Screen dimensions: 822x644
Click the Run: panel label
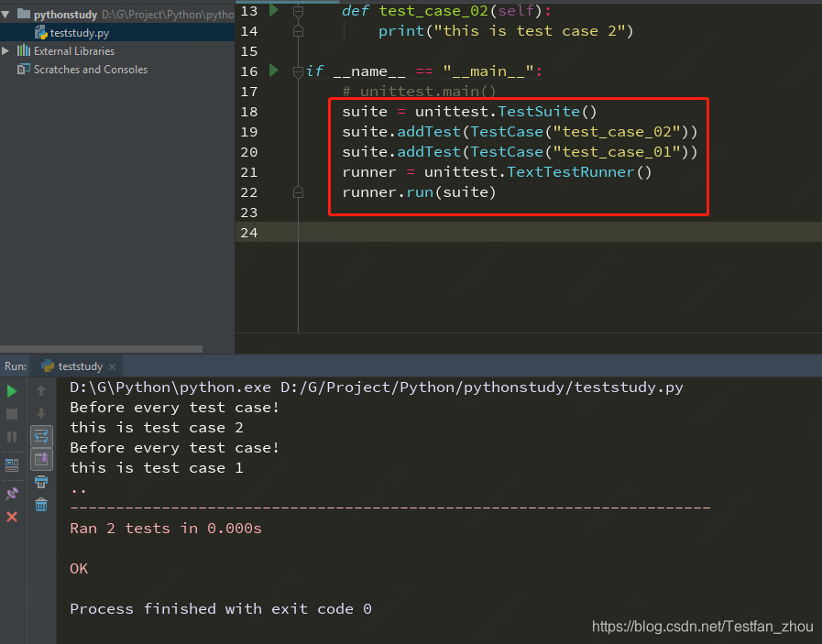tap(16, 366)
